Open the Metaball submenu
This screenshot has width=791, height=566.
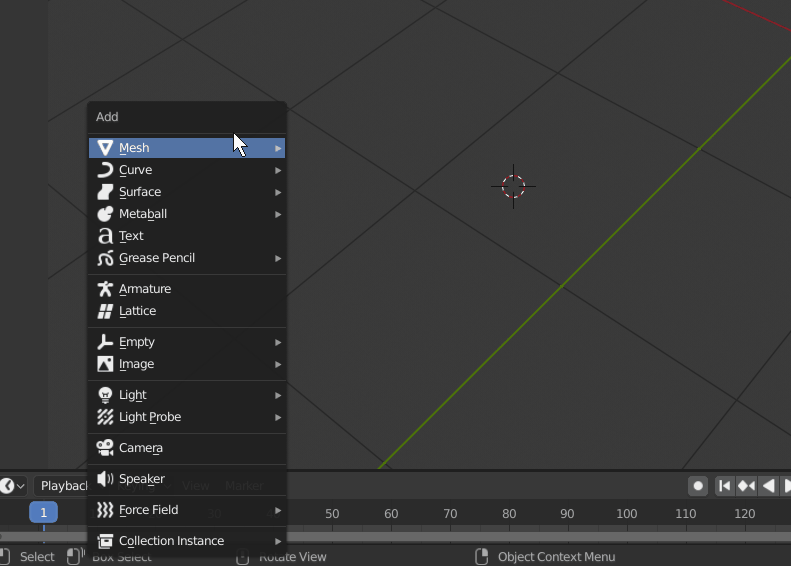coord(187,214)
